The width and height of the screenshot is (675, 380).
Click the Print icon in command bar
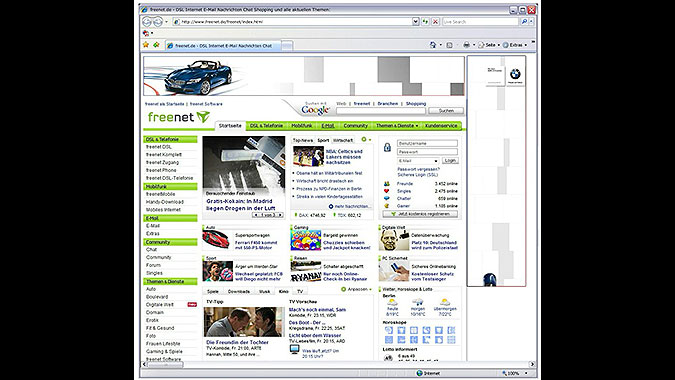[466, 45]
